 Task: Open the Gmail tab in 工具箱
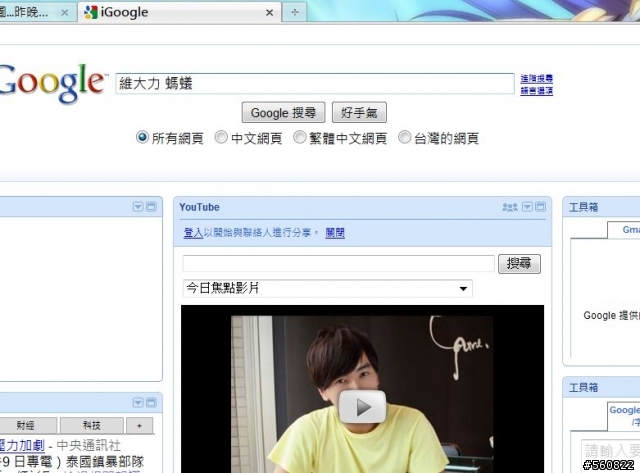pos(625,230)
